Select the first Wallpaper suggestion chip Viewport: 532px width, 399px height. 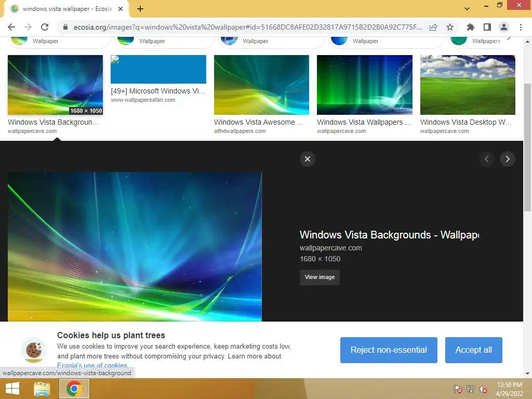click(59, 41)
